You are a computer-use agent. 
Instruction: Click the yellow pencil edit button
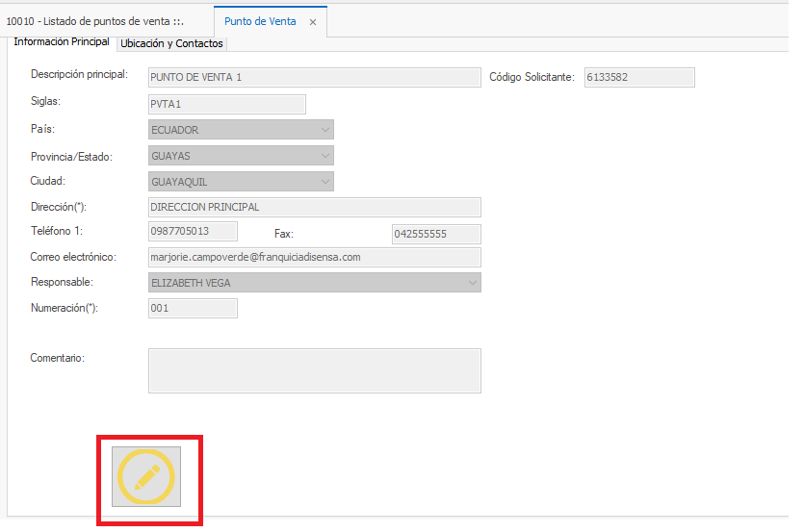tap(146, 476)
